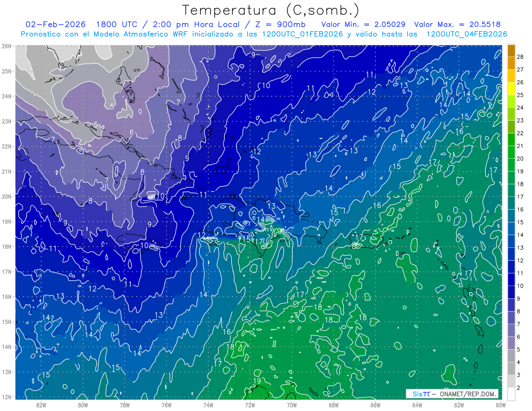Viewport: 532px width, 411px height.
Task: Click the '74W' longitude axis label
Action: click(x=208, y=404)
